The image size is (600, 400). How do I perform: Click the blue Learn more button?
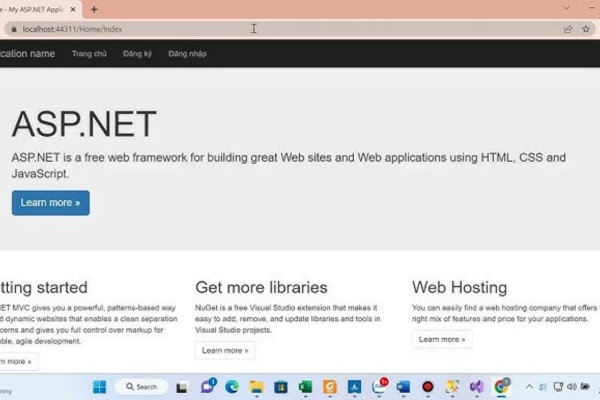pyautogui.click(x=51, y=203)
